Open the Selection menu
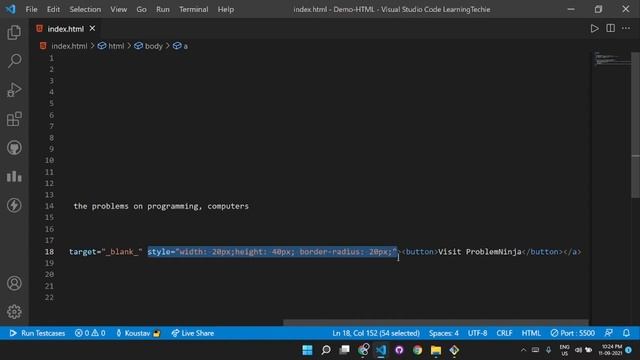This screenshot has height=360, width=640. [x=85, y=9]
